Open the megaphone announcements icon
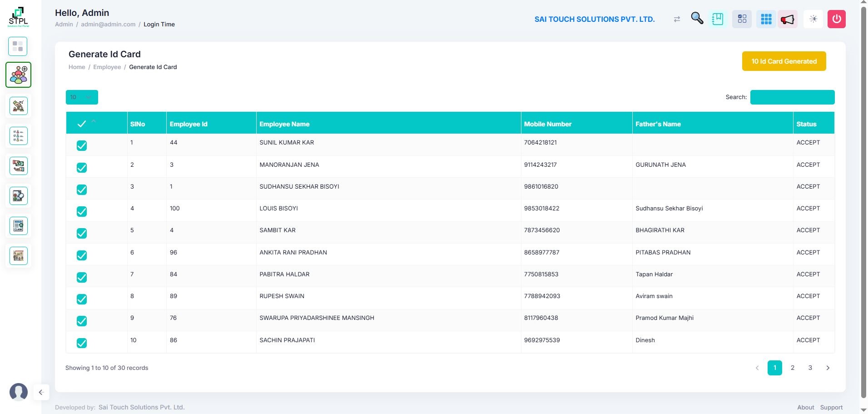Image resolution: width=868 pixels, height=414 pixels. (788, 19)
